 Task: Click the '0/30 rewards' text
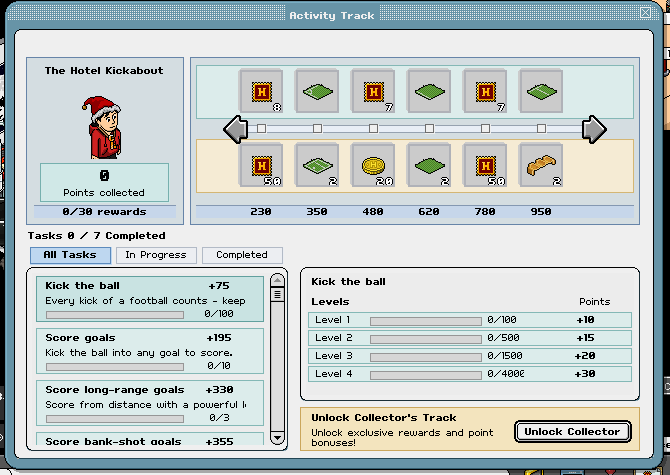[x=104, y=212]
